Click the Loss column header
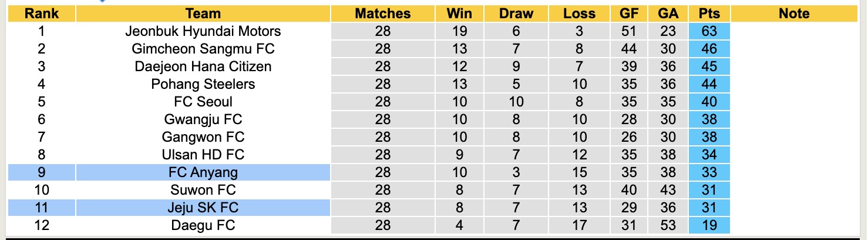 click(x=579, y=14)
